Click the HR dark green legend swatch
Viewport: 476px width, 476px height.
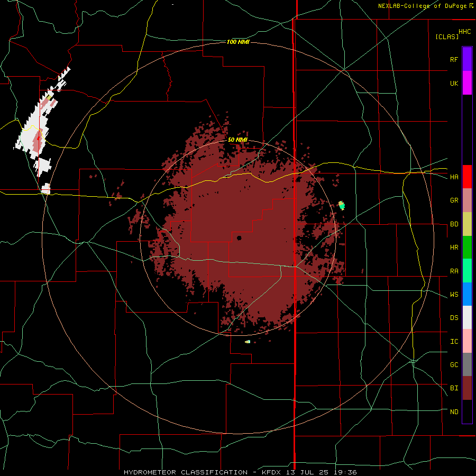pyautogui.click(x=467, y=248)
